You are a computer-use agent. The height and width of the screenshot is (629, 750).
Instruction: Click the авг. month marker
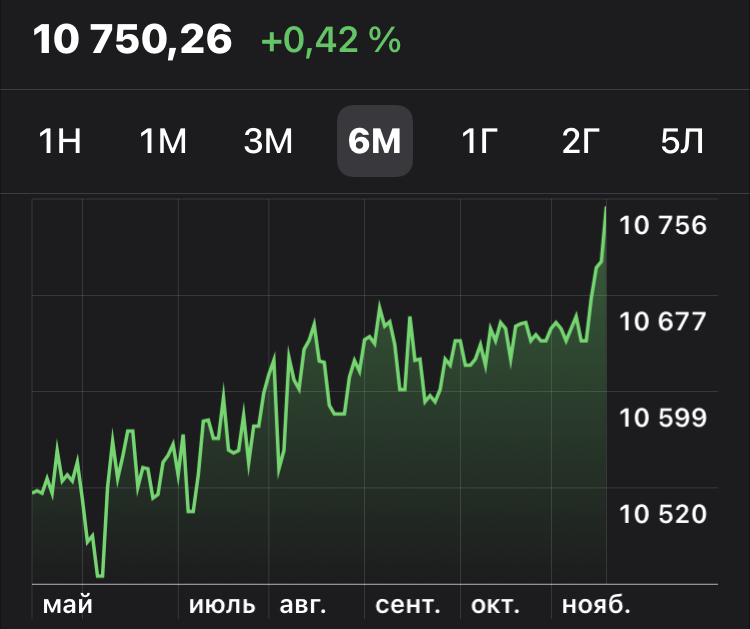tap(302, 605)
